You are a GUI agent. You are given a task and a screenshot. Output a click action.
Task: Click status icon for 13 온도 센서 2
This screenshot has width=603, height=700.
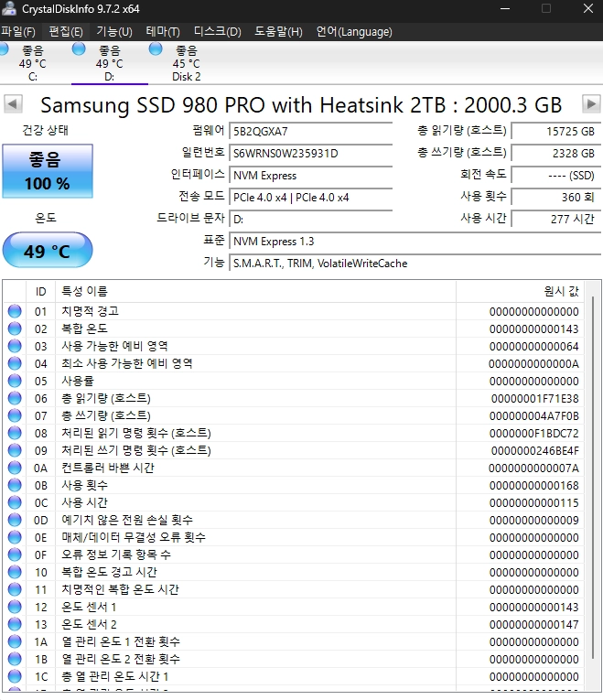point(15,624)
